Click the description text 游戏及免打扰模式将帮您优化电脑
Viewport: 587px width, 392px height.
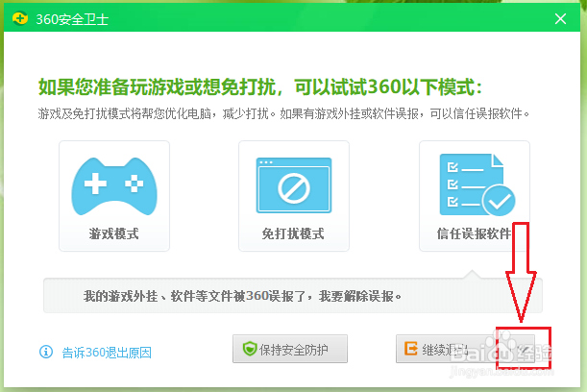[127, 113]
